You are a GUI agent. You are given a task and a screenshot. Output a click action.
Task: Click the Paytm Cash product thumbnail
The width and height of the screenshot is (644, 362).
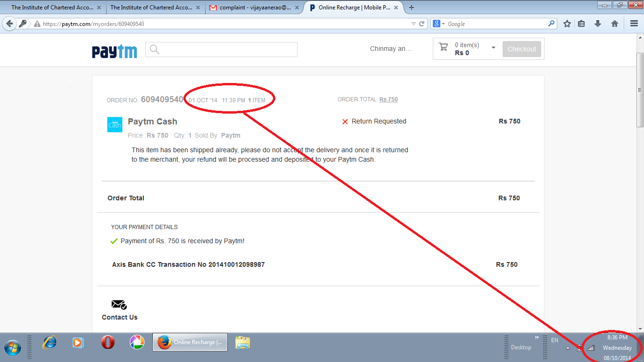[115, 124]
